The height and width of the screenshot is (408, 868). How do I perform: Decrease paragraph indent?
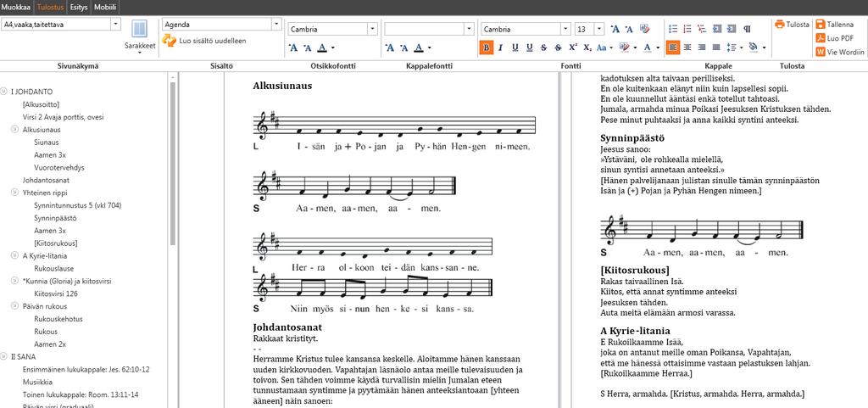click(x=717, y=29)
